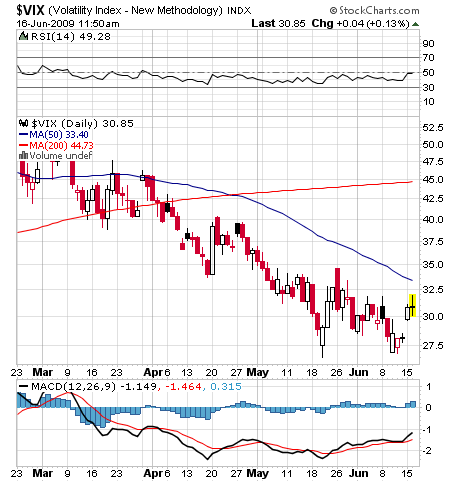Click the 16-Jun-2009 11:50am timestamp
Screen dimensions: 460x482
(68, 24)
